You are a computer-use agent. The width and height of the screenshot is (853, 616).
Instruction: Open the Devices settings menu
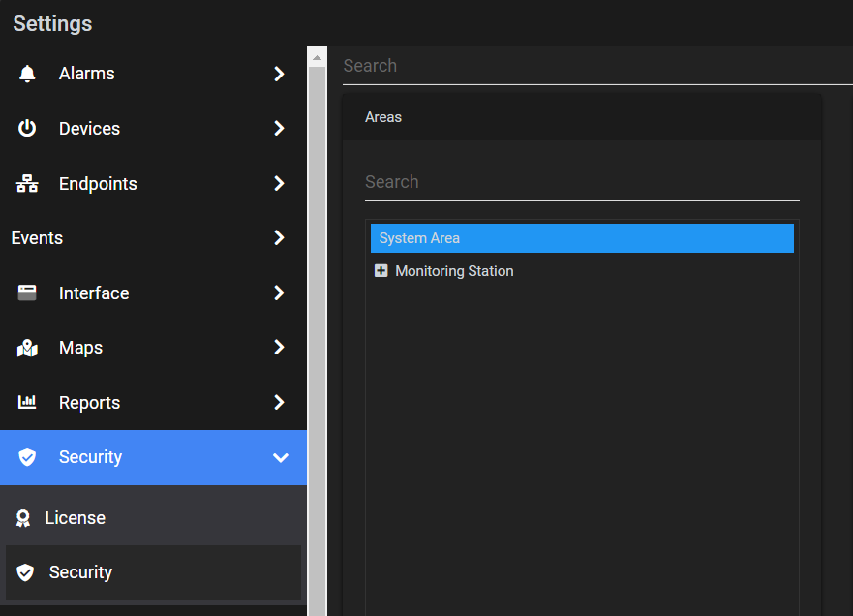(153, 129)
